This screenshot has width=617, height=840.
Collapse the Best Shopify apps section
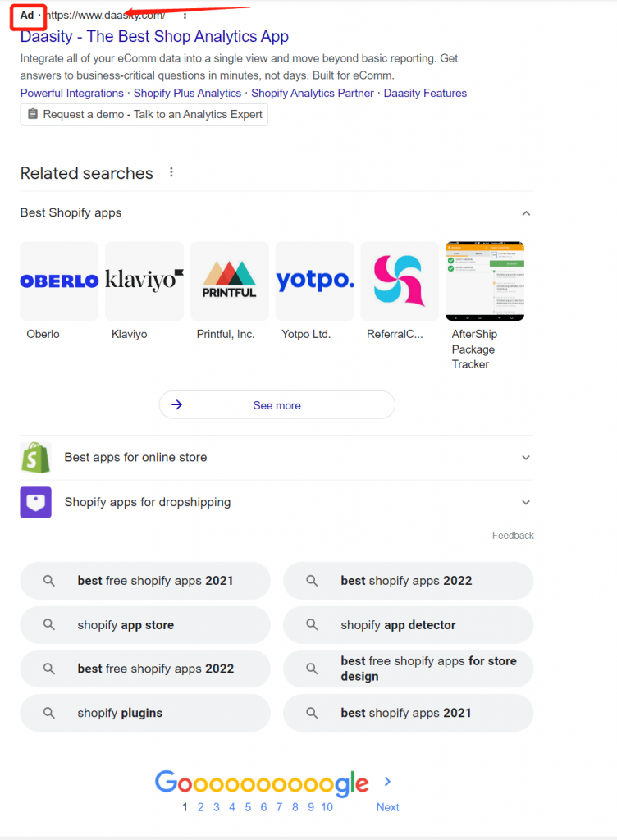point(526,213)
